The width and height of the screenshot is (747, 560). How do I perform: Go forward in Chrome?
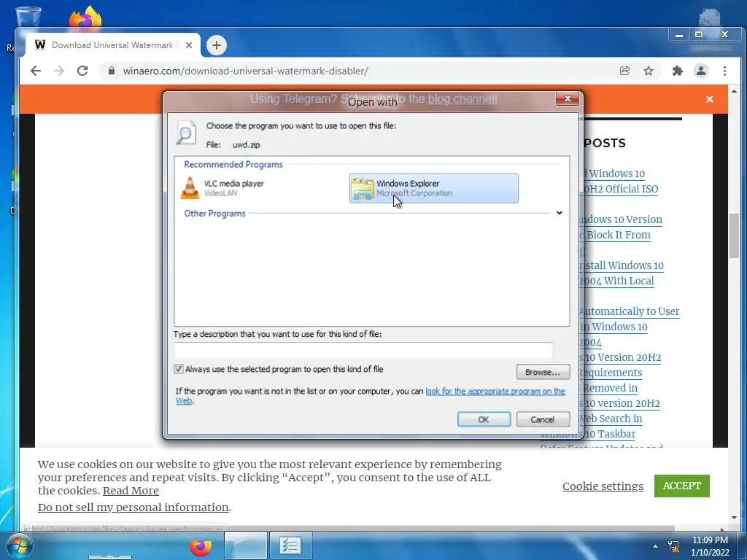pyautogui.click(x=59, y=71)
